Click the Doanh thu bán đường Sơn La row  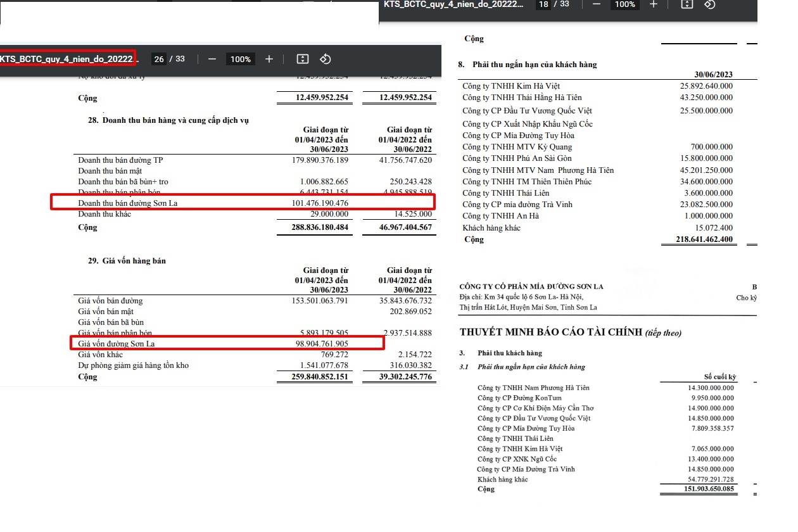point(243,203)
